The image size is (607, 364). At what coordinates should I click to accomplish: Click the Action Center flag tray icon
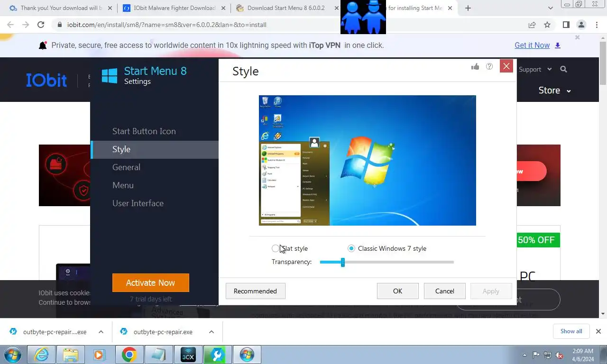tap(536, 355)
